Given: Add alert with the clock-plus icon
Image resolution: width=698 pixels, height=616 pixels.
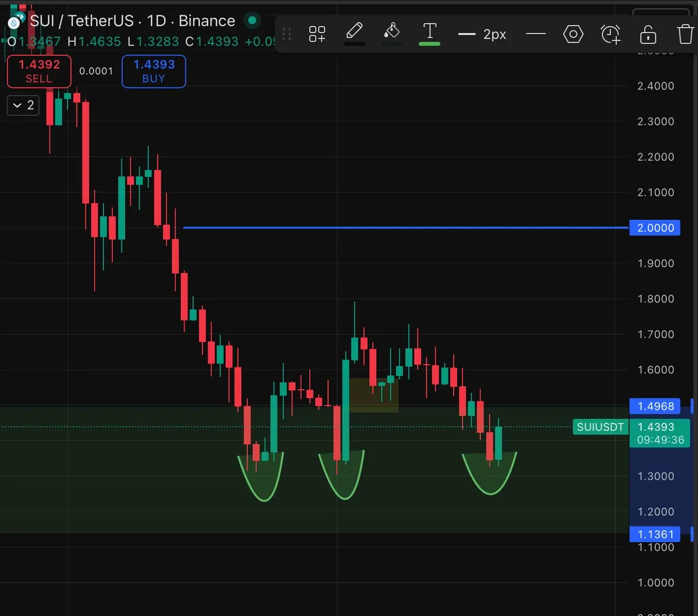Looking at the screenshot, I should [x=611, y=34].
